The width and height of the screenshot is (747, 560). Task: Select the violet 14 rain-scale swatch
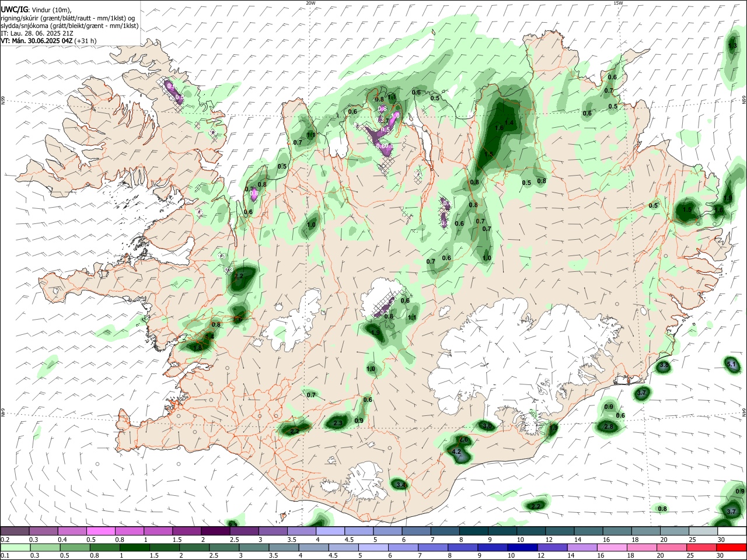[581, 547]
